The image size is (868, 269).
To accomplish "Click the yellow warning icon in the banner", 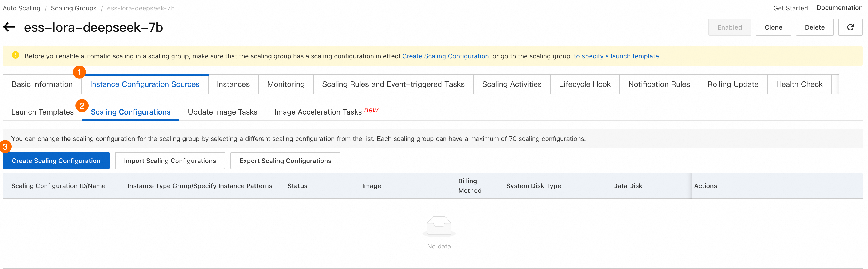I will (x=15, y=55).
